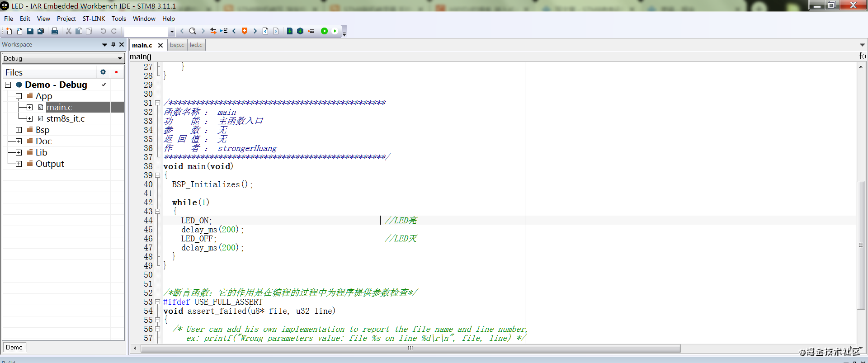Open the Edit menu
Viewport: 868px width, 363px height.
click(x=25, y=19)
